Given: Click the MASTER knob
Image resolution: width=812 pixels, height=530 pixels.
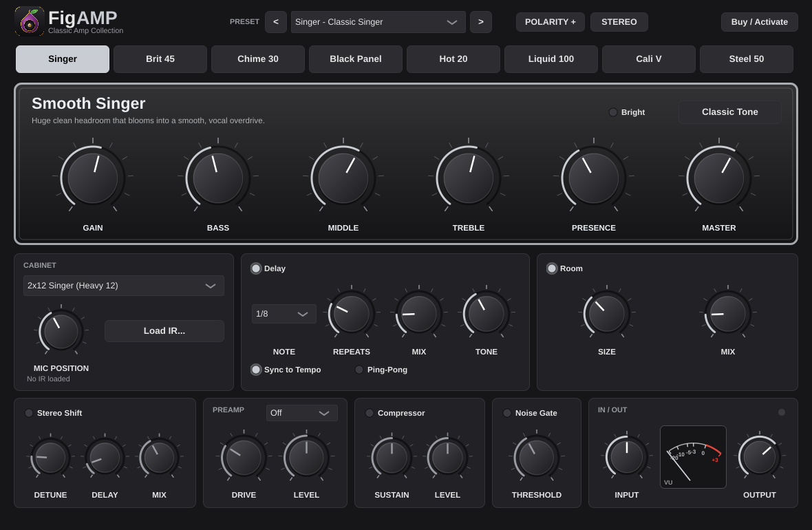Looking at the screenshot, I should click(x=719, y=178).
